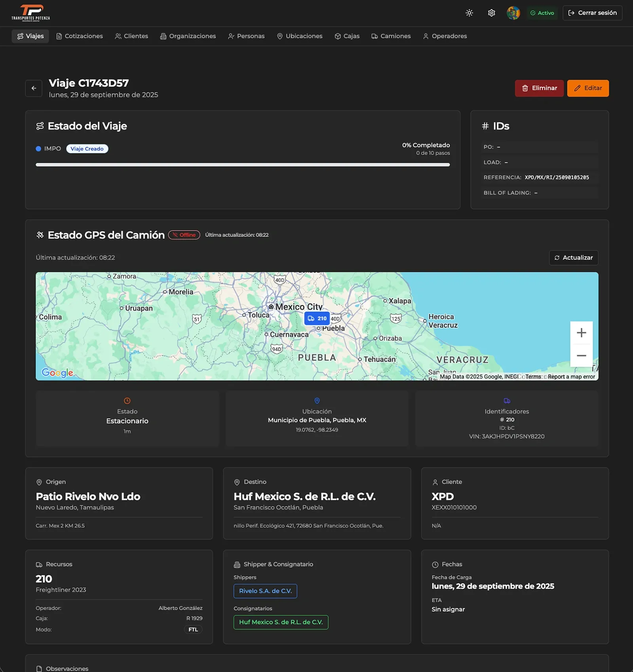633x672 pixels.
Task: Click the XPD client name
Action: (x=443, y=497)
